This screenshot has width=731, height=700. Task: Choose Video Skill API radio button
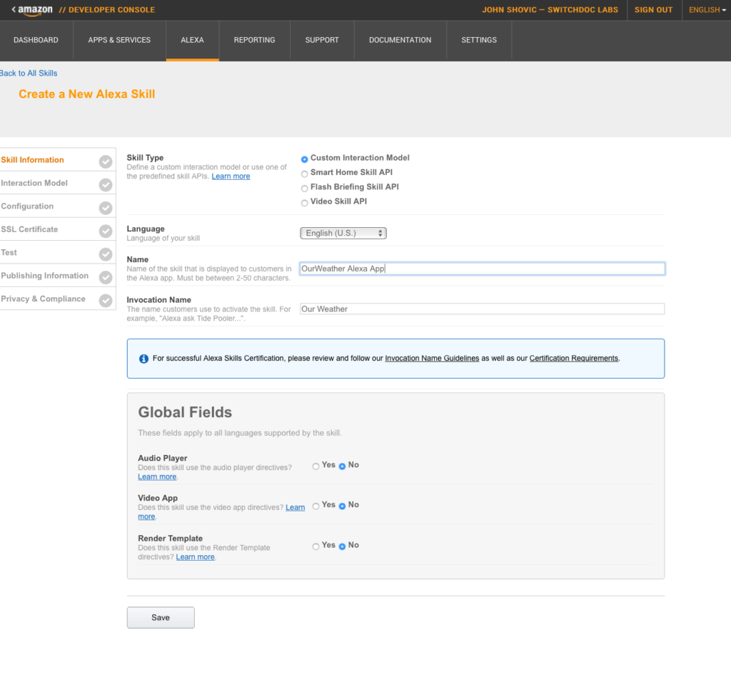(304, 203)
